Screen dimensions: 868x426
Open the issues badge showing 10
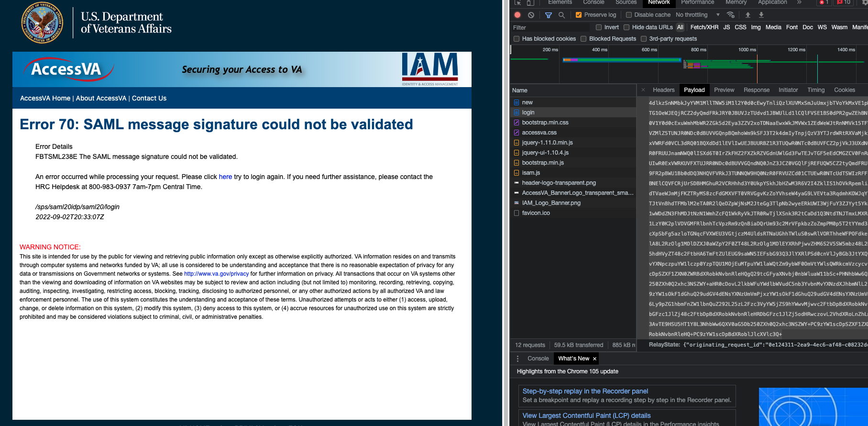click(x=844, y=2)
